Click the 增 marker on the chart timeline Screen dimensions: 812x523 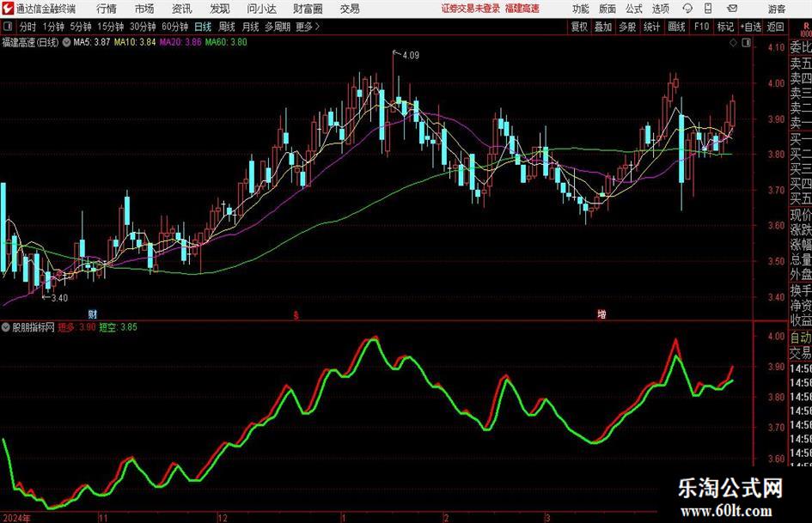click(x=601, y=314)
